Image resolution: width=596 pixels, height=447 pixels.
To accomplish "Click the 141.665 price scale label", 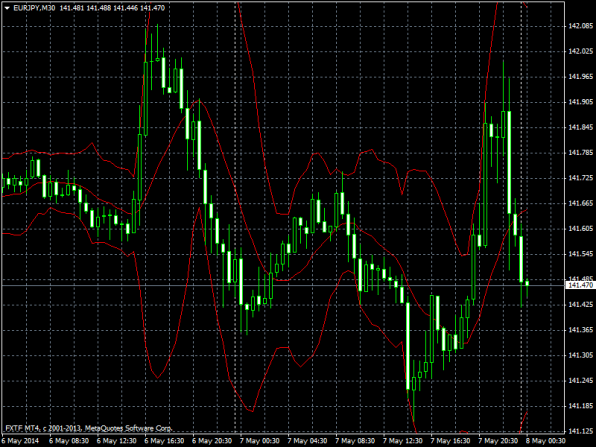I will coord(580,203).
